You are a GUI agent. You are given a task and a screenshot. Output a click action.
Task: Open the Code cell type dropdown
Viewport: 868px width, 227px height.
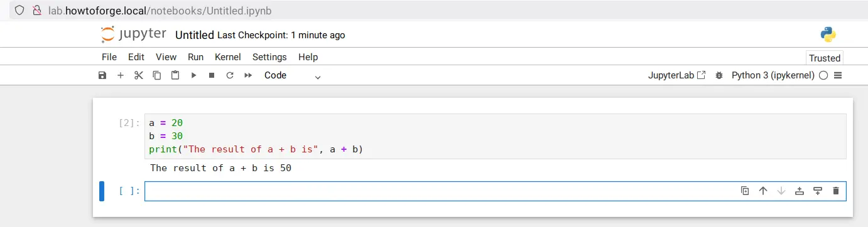click(x=292, y=75)
